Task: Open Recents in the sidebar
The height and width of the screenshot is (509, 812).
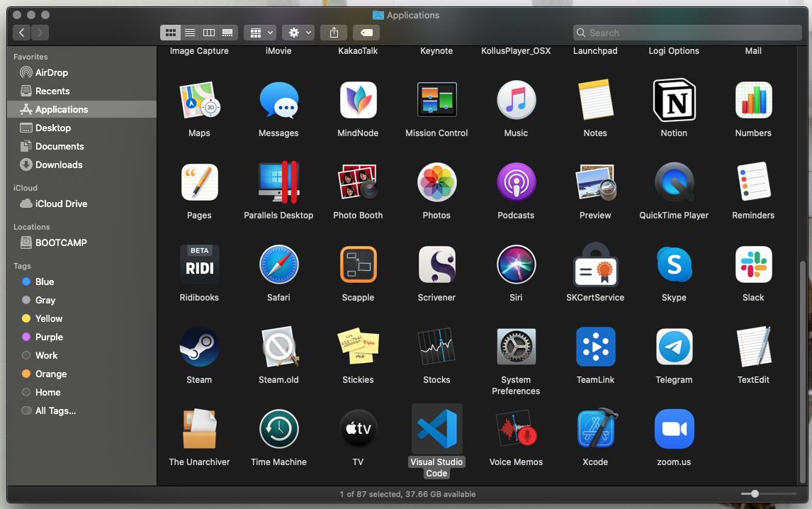Action: [x=81, y=91]
